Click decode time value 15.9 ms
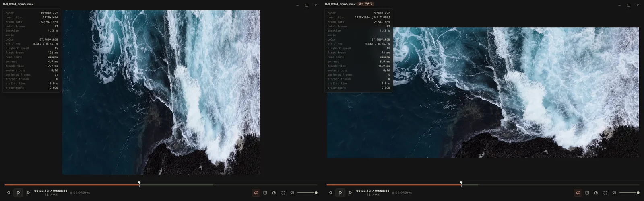Viewport: 644px width, 201px height. (x=384, y=66)
